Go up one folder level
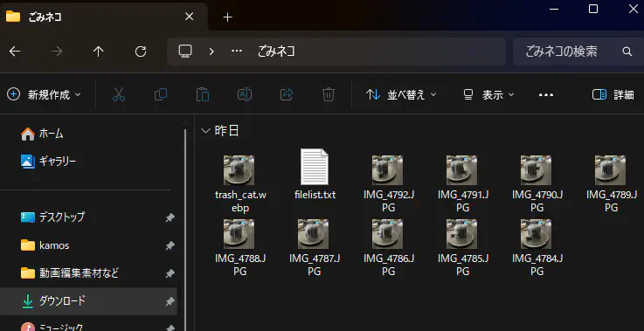Viewport: 644px width, 331px height. 99,52
